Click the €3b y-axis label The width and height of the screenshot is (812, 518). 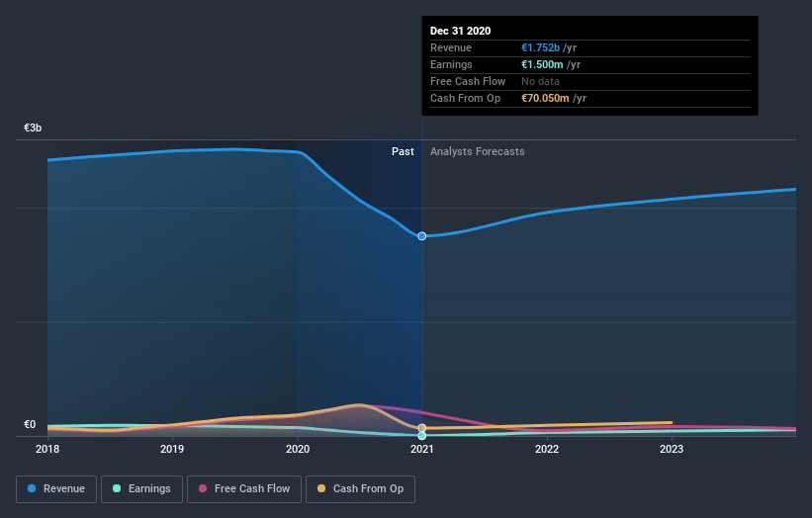33,128
